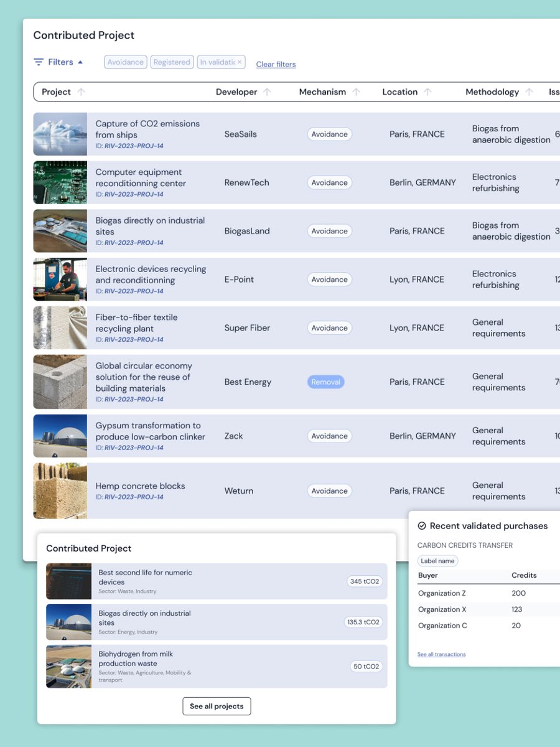Click developer name BiogasLand
The image size is (560, 747).
click(x=247, y=231)
